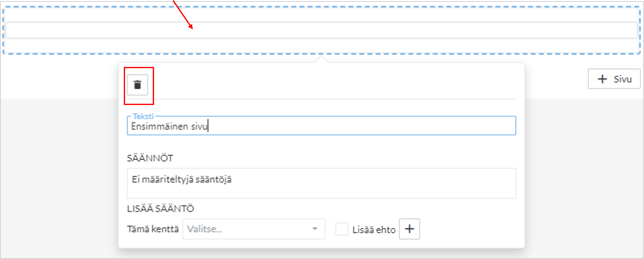Click the SÄÄNNÖT heading
Image resolution: width=644 pixels, height=259 pixels.
point(150,158)
